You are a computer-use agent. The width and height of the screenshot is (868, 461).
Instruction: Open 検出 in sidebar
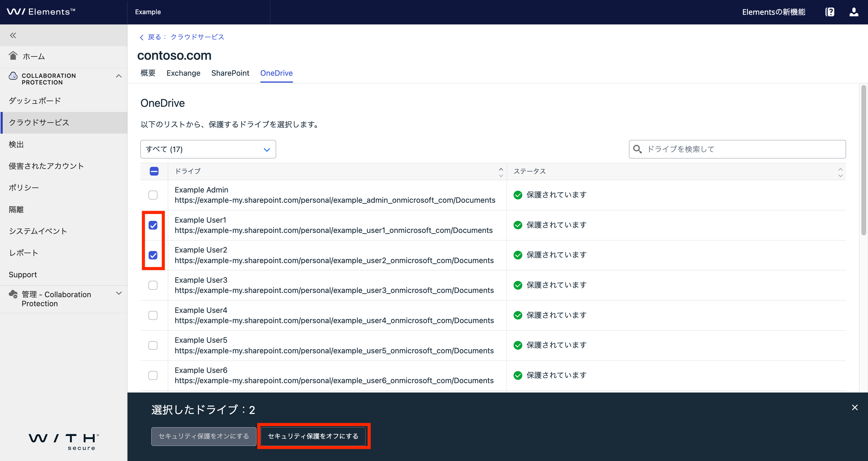click(x=64, y=144)
